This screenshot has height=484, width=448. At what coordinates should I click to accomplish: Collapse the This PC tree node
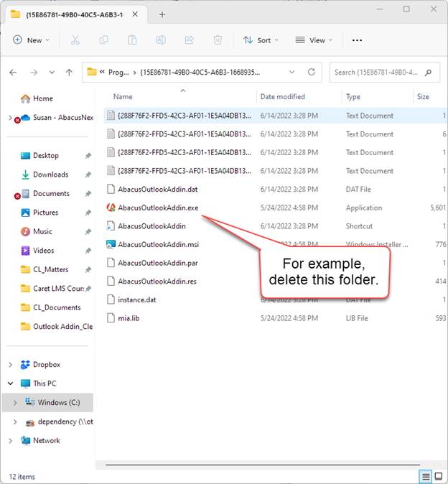pyautogui.click(x=11, y=383)
